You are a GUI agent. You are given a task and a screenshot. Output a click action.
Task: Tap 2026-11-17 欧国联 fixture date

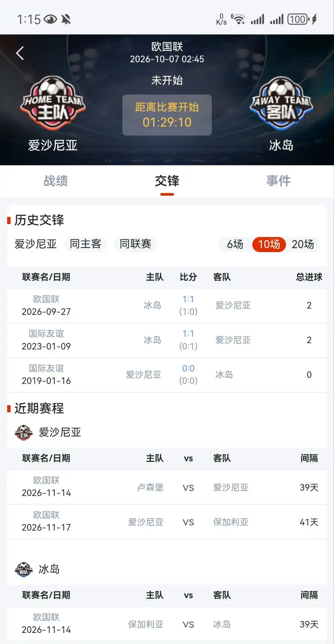(x=46, y=528)
